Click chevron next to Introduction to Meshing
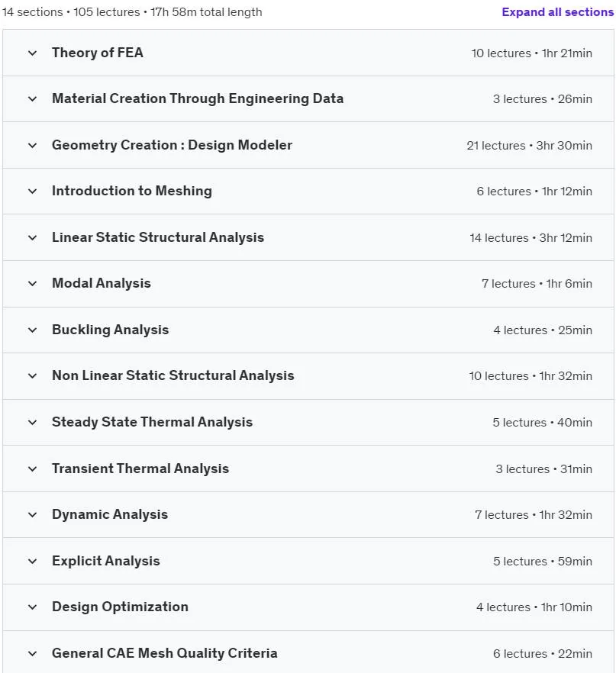 pyautogui.click(x=32, y=192)
